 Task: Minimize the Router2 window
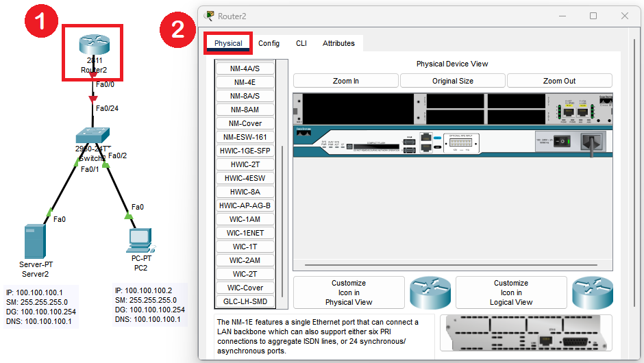click(562, 16)
